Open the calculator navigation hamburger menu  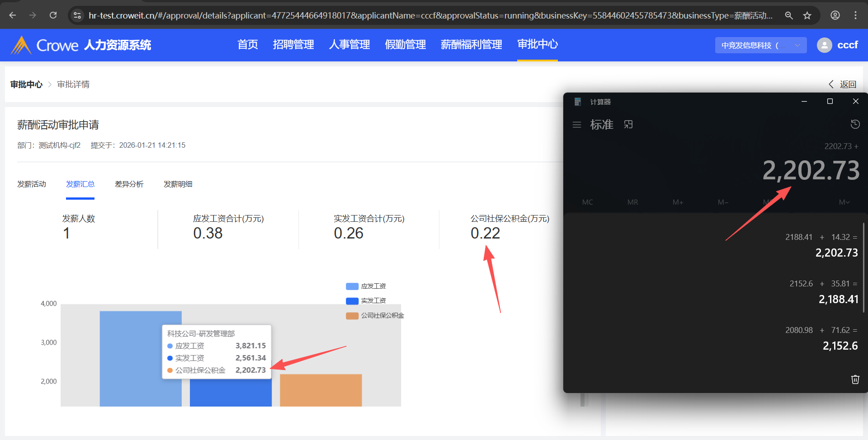(577, 125)
